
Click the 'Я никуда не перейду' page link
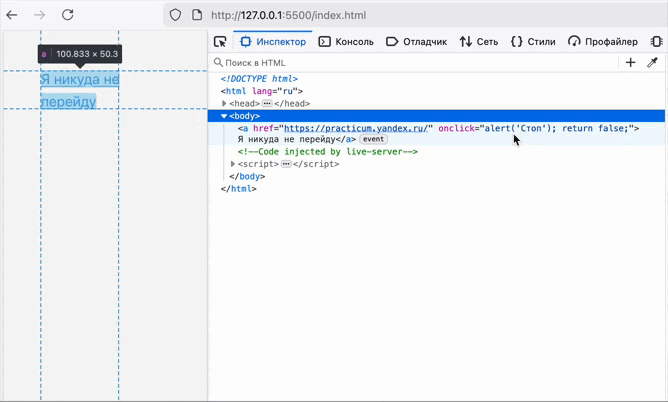pyautogui.click(x=80, y=90)
